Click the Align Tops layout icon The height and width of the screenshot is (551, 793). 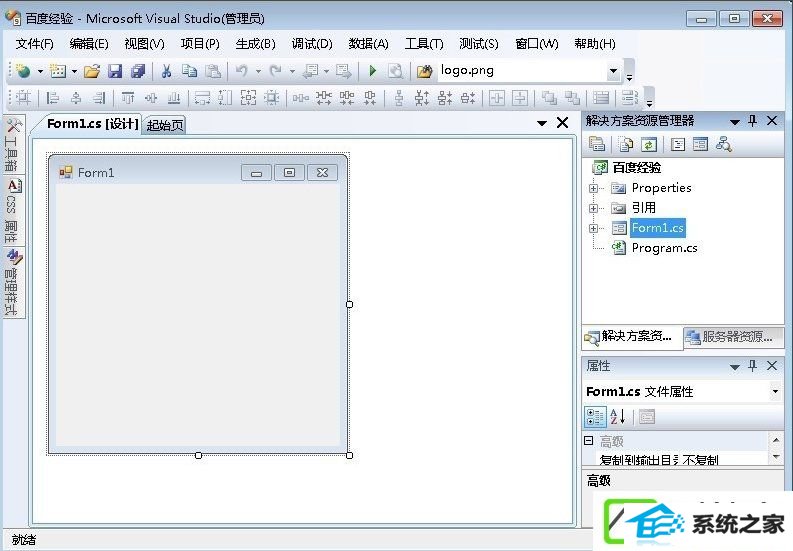pos(128,98)
